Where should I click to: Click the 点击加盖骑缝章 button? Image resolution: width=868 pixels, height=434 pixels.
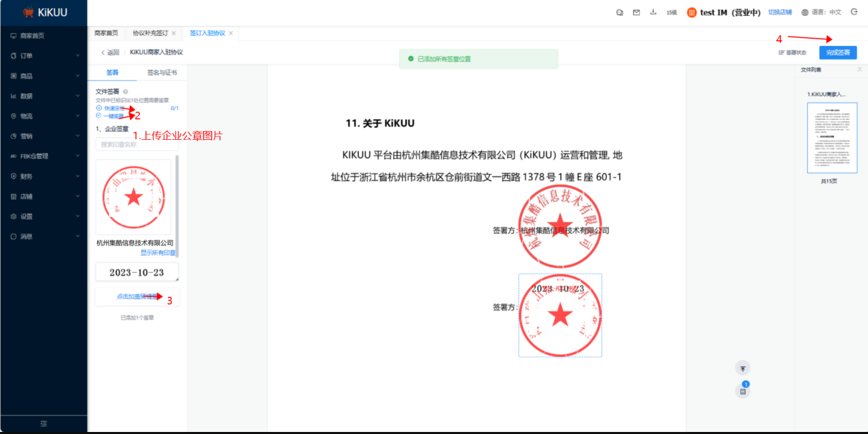pyautogui.click(x=137, y=297)
